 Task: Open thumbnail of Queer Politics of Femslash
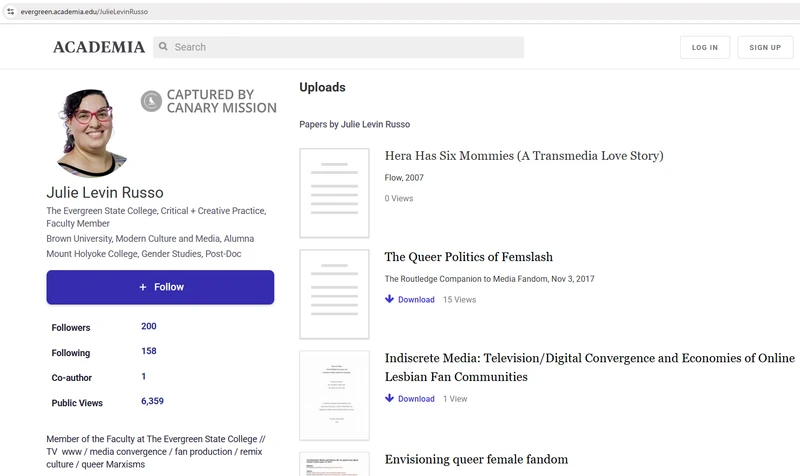[334, 294]
